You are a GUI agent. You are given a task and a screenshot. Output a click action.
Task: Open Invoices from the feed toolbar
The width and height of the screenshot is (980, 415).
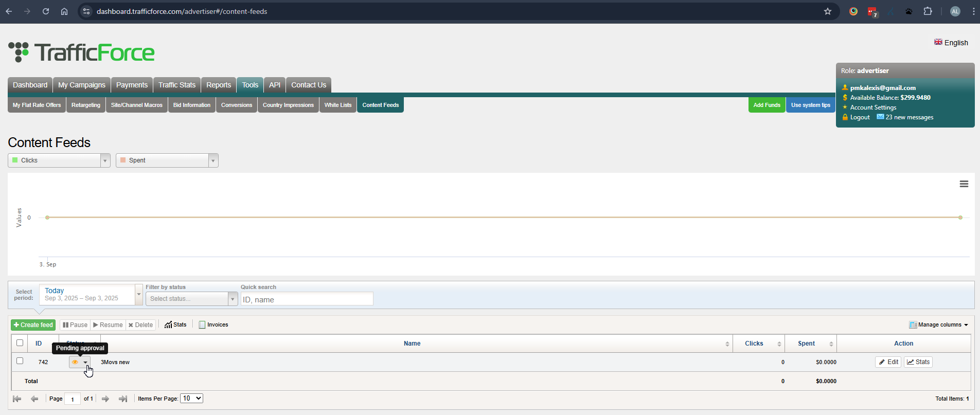213,324
